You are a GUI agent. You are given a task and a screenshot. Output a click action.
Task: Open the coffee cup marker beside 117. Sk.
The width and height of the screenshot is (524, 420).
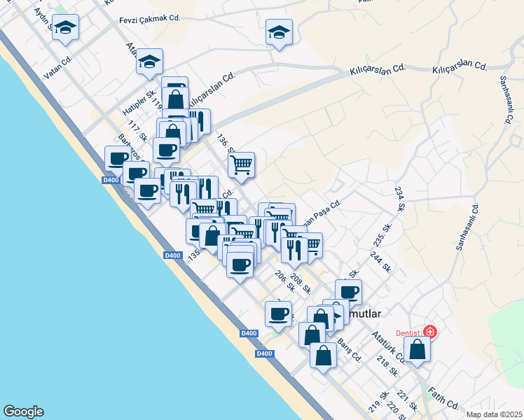[x=166, y=150]
